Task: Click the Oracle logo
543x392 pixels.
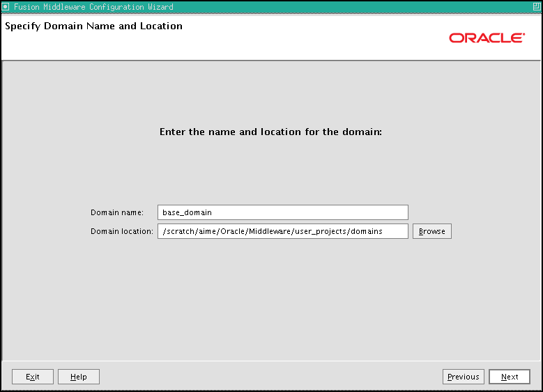Action: [487, 38]
